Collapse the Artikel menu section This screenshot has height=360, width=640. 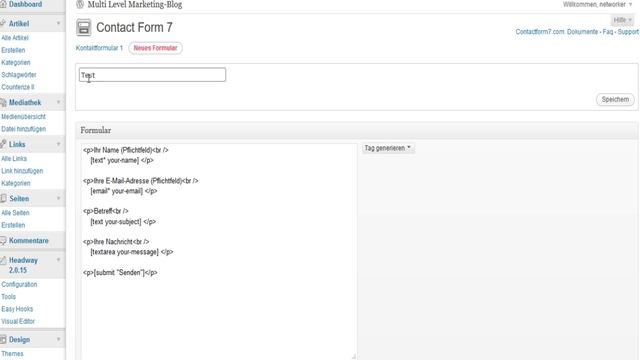(58, 23)
